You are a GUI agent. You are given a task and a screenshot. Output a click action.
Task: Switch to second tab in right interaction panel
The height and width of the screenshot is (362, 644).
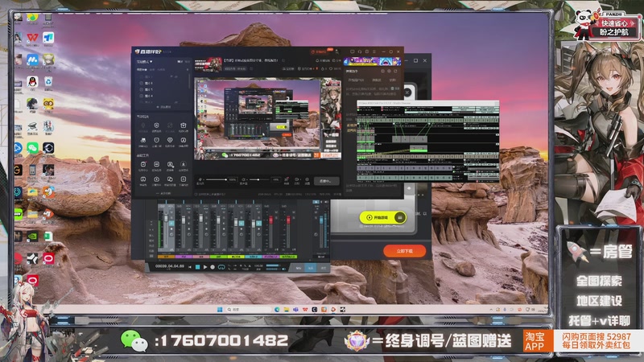[x=377, y=80]
